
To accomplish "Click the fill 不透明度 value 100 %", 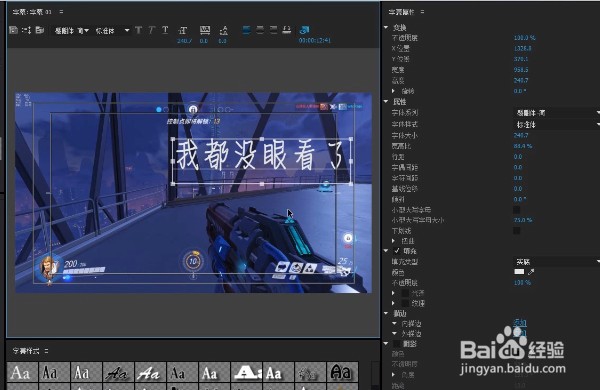I will tap(522, 282).
